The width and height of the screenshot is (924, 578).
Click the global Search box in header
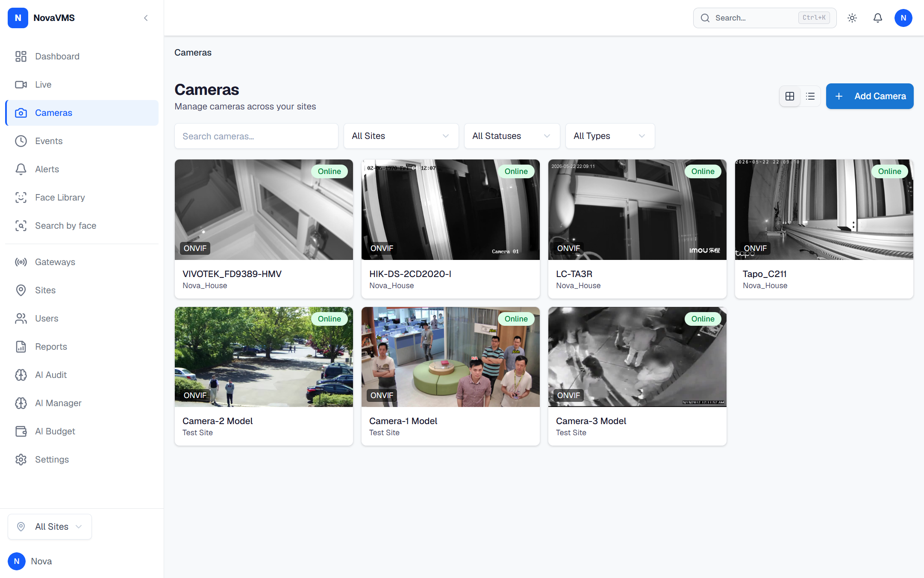(x=765, y=18)
